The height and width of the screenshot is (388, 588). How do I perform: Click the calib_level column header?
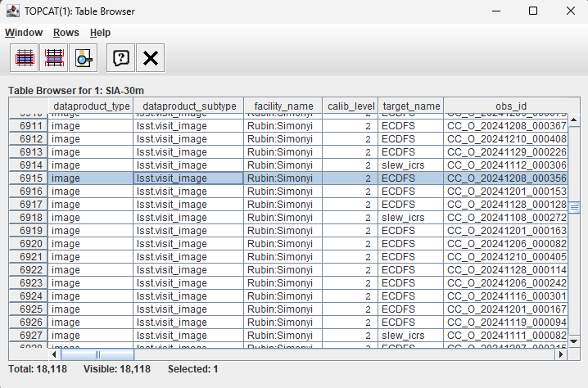351,106
